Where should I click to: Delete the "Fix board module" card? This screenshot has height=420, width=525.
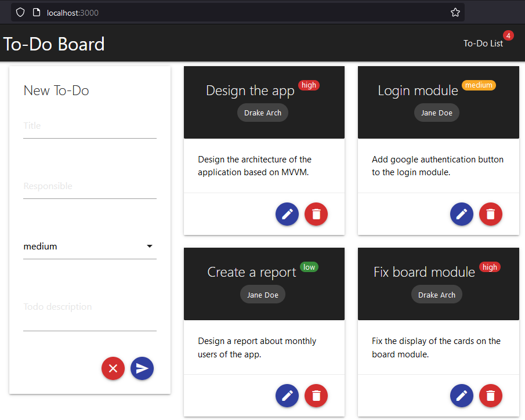click(x=491, y=396)
